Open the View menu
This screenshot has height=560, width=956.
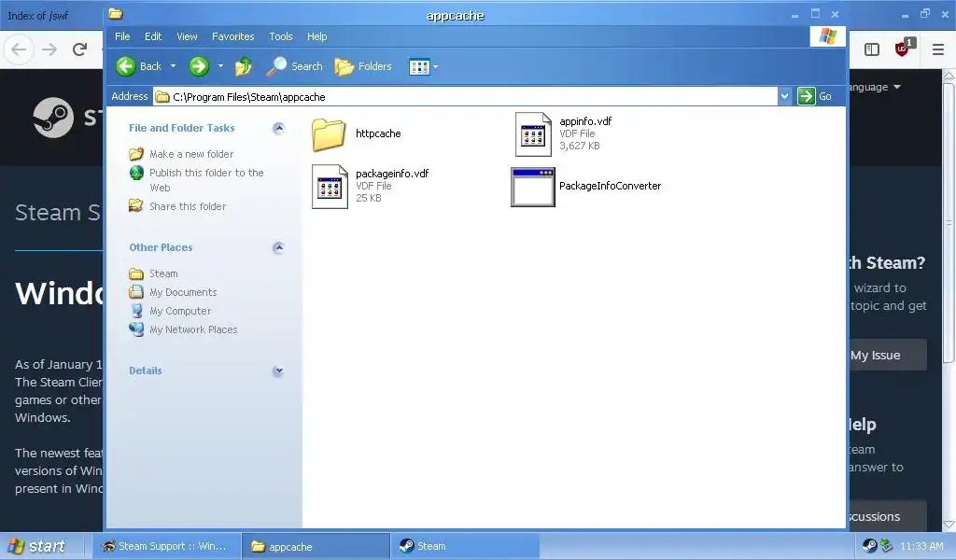click(187, 36)
